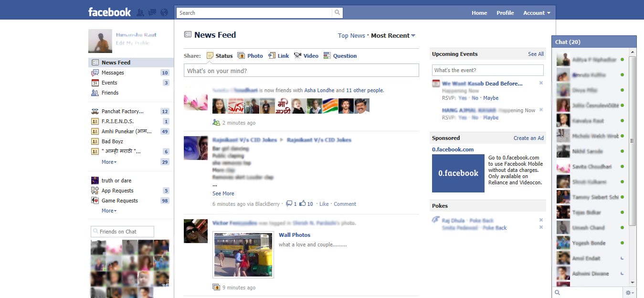The image size is (644, 298).
Task: Open chat options via the gear icon
Action: (628, 292)
